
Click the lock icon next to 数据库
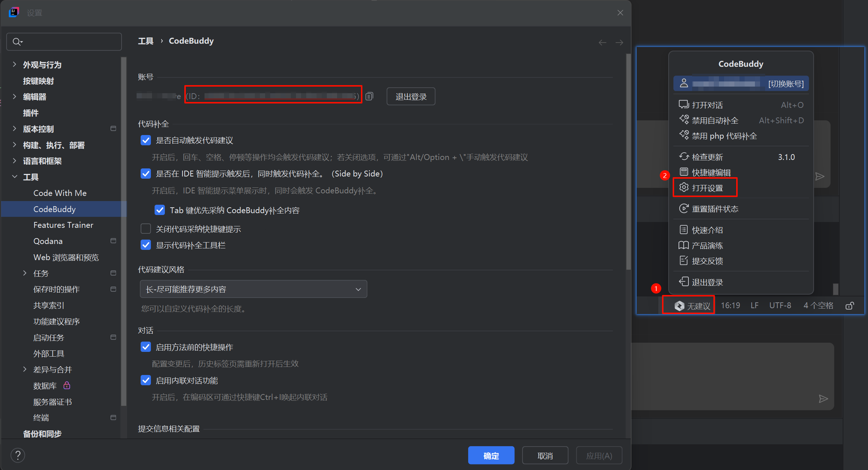click(67, 385)
